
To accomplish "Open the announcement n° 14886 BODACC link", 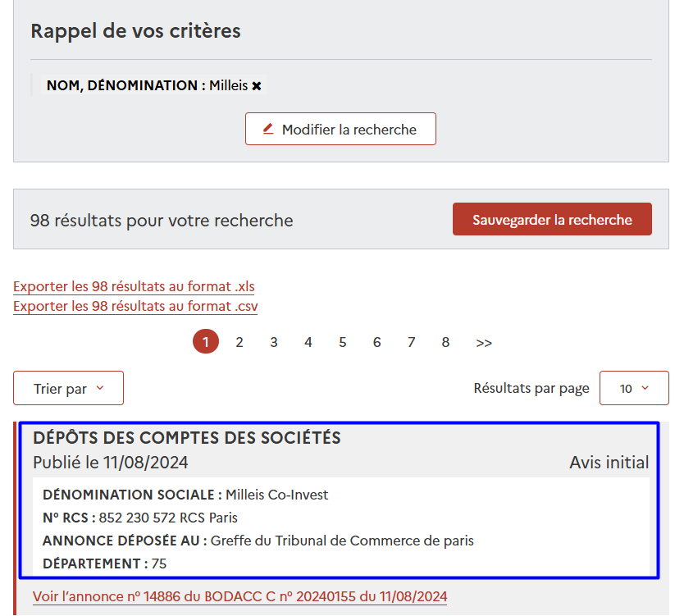I will pyautogui.click(x=239, y=596).
